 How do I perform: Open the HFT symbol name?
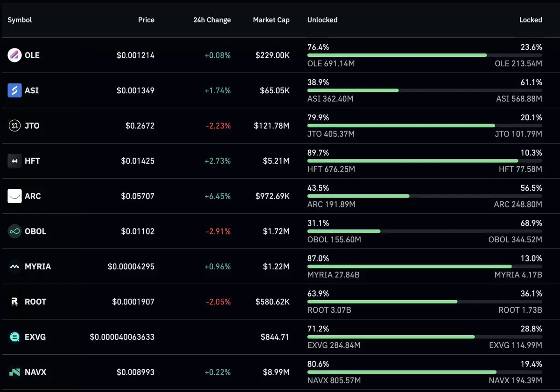point(33,161)
